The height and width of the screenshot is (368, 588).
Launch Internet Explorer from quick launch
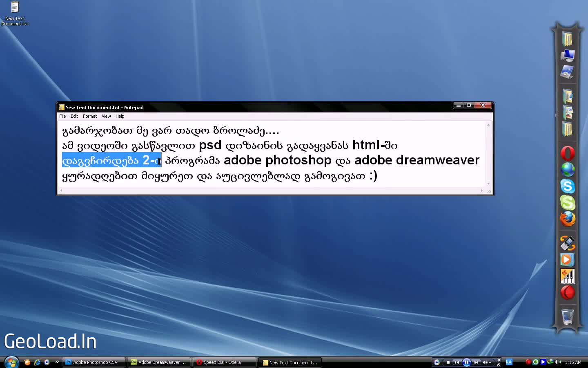point(37,362)
